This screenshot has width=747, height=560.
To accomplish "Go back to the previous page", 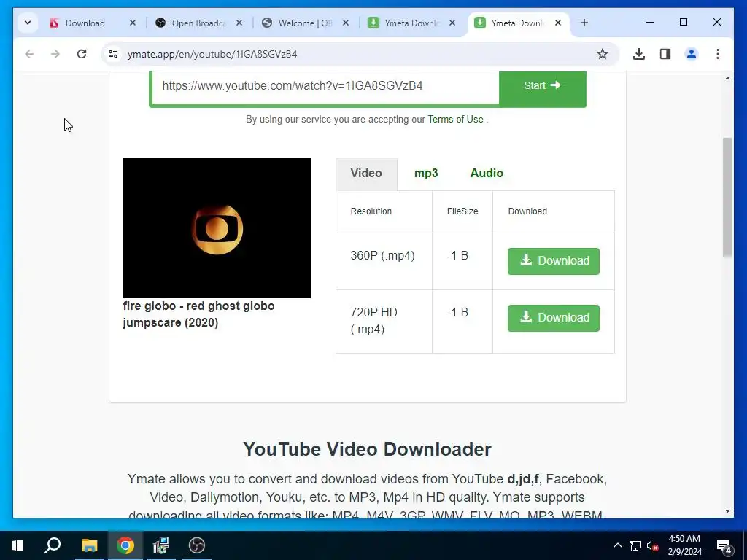I will [29, 54].
